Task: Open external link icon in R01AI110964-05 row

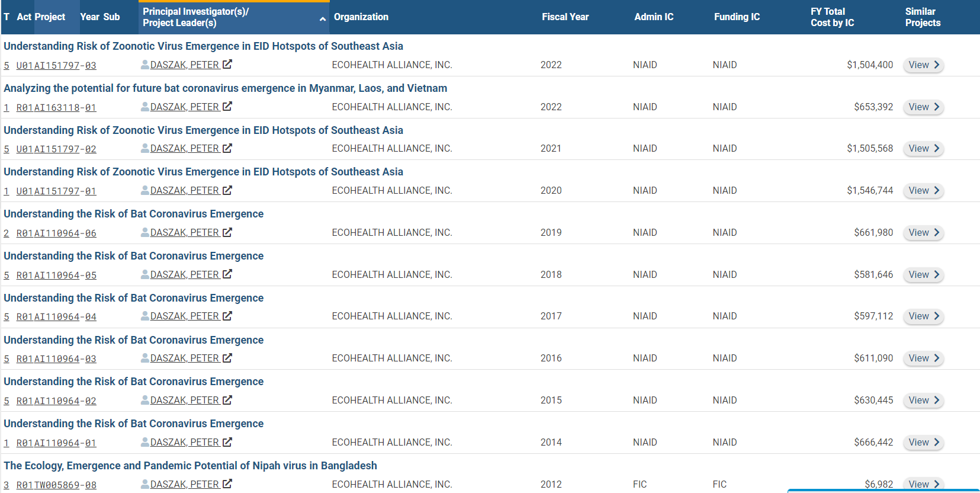Action: [x=227, y=274]
